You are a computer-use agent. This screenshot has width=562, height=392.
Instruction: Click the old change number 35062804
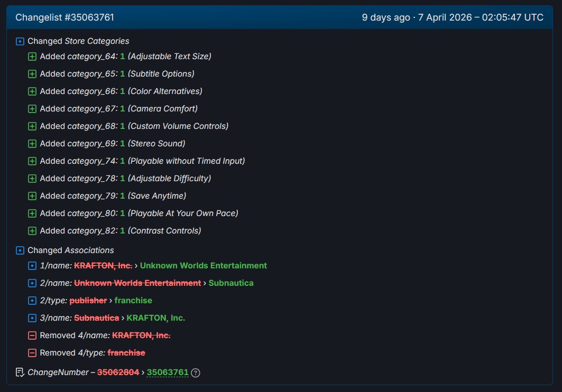click(118, 372)
